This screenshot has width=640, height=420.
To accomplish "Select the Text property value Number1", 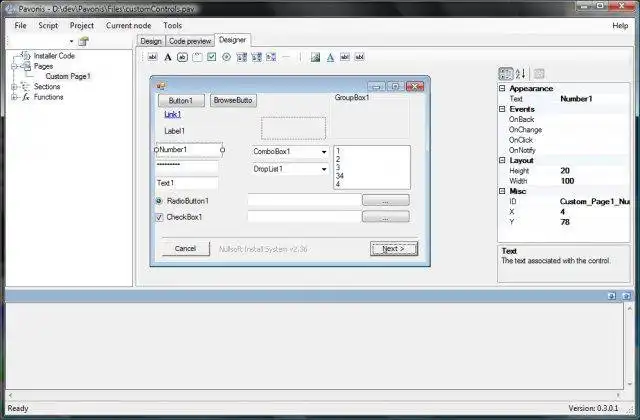I will 576,99.
